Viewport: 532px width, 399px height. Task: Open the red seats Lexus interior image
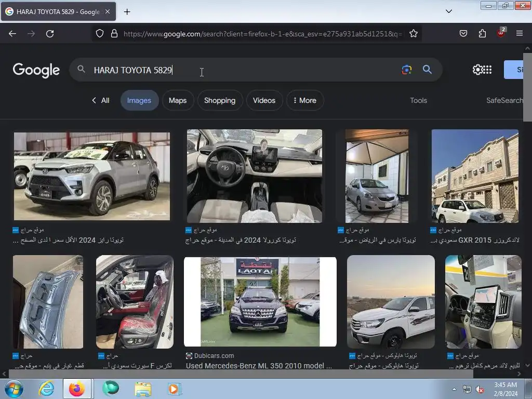click(x=135, y=302)
